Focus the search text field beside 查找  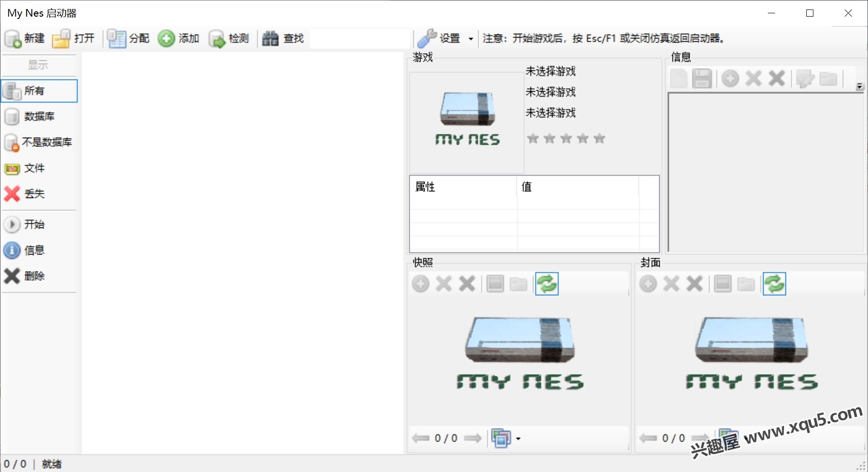[360, 38]
